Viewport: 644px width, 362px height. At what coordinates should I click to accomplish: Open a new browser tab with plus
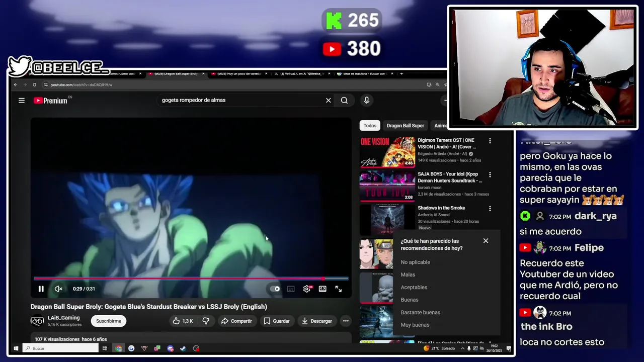[x=401, y=74]
